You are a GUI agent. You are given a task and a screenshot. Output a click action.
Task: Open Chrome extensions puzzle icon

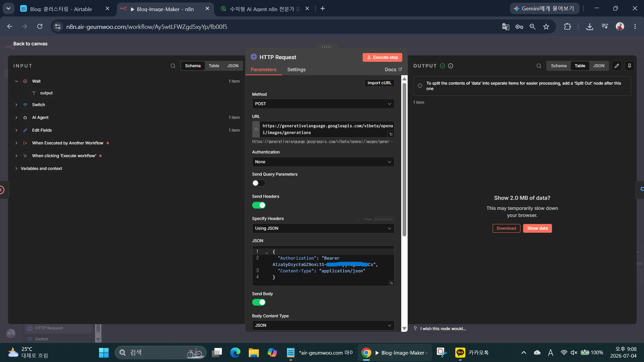click(x=567, y=27)
